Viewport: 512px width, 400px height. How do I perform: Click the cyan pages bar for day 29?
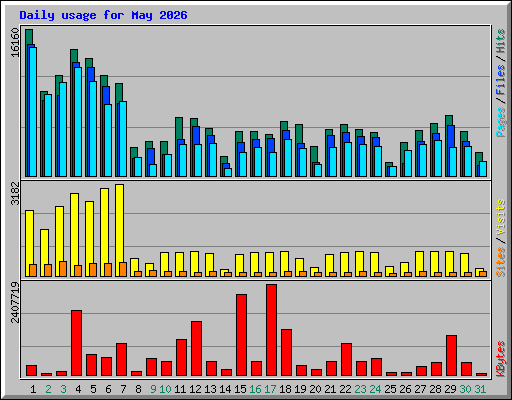453,162
